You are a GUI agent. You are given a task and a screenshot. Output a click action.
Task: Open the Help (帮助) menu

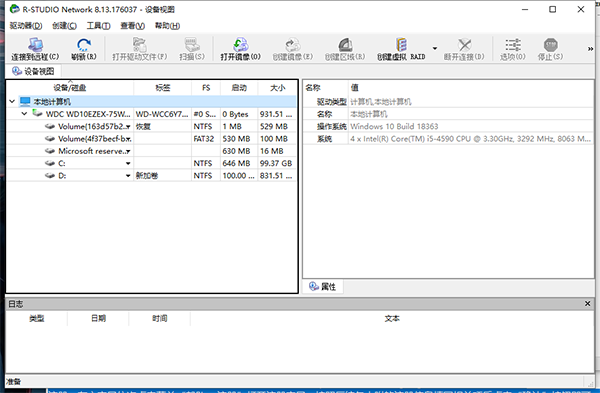[x=167, y=26]
